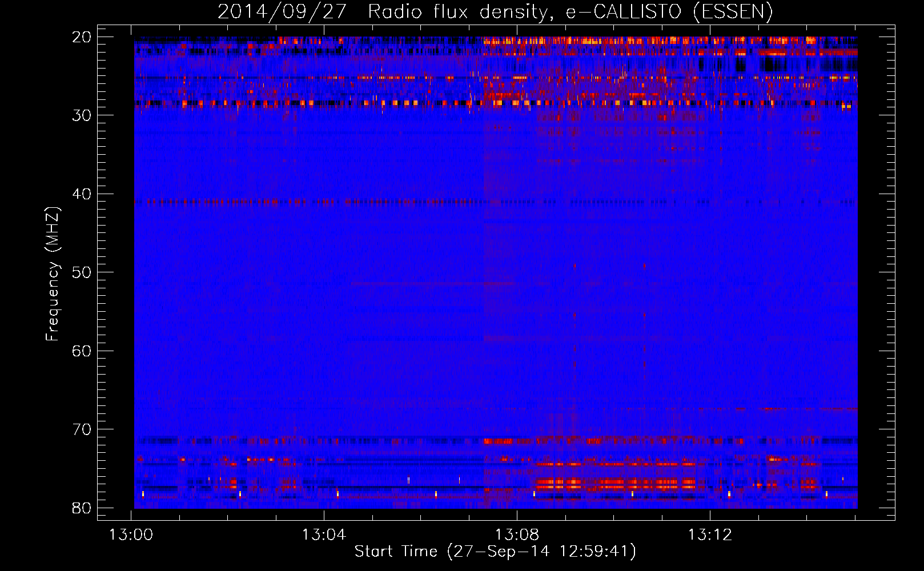Click the 13:12 time tick label
The height and width of the screenshot is (571, 924).
(710, 535)
